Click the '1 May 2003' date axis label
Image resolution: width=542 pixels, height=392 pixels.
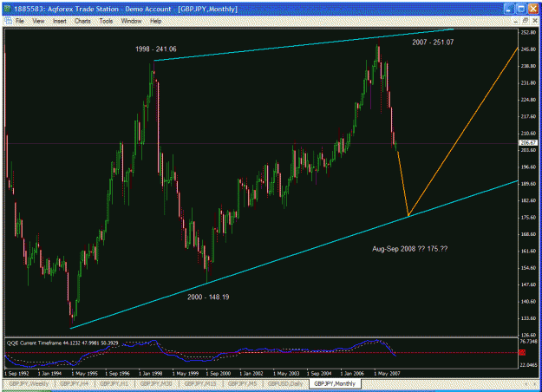[x=286, y=373]
